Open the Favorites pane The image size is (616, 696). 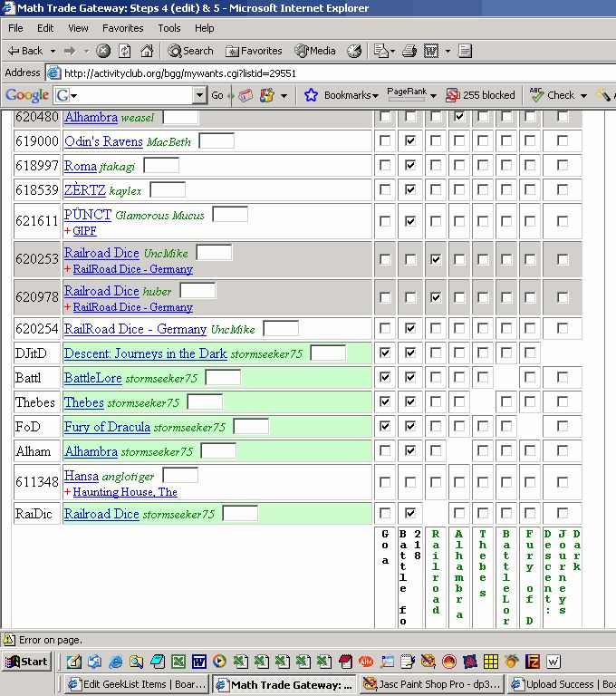point(254,51)
